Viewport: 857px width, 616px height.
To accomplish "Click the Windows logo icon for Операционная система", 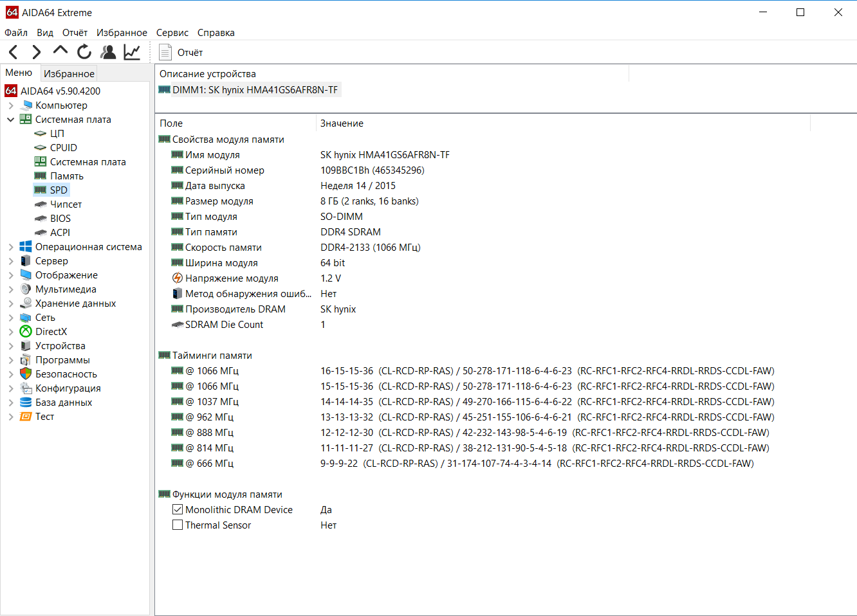I will click(26, 247).
